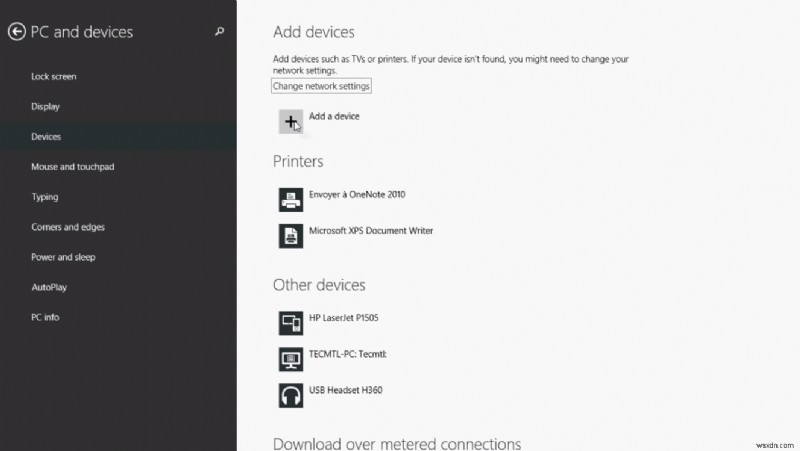Screen dimensions: 800x451
Task: Click the Printers section heading
Action: [x=298, y=161]
